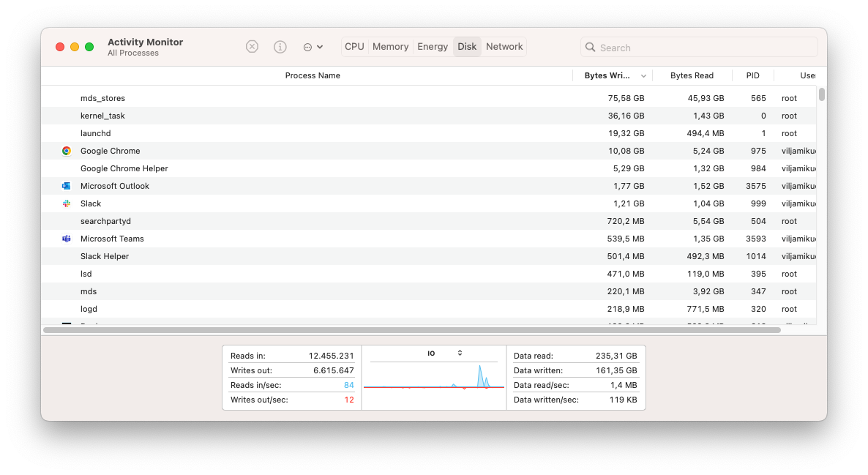Viewport: 868px width, 475px height.
Task: Click the Slack process name
Action: 91,203
